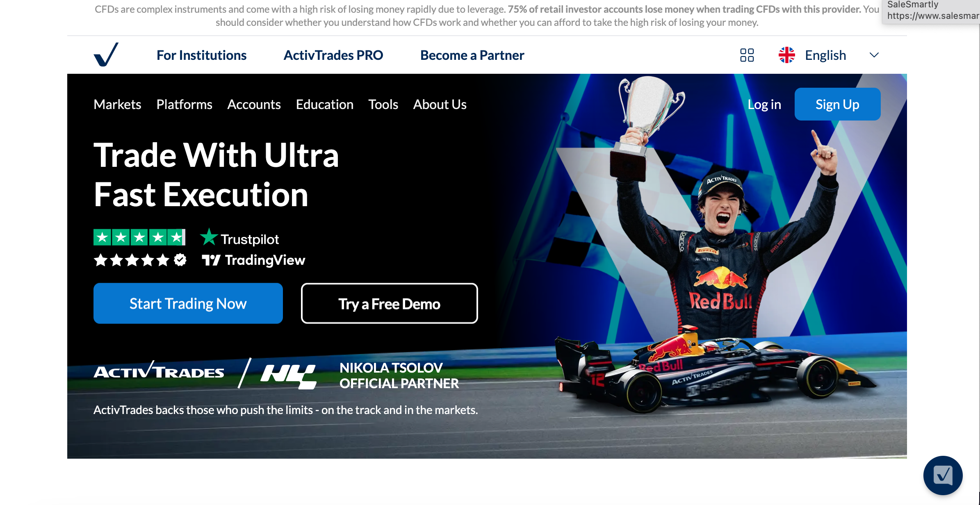This screenshot has height=505, width=980.
Task: Click the Sign Up button
Action: (837, 104)
